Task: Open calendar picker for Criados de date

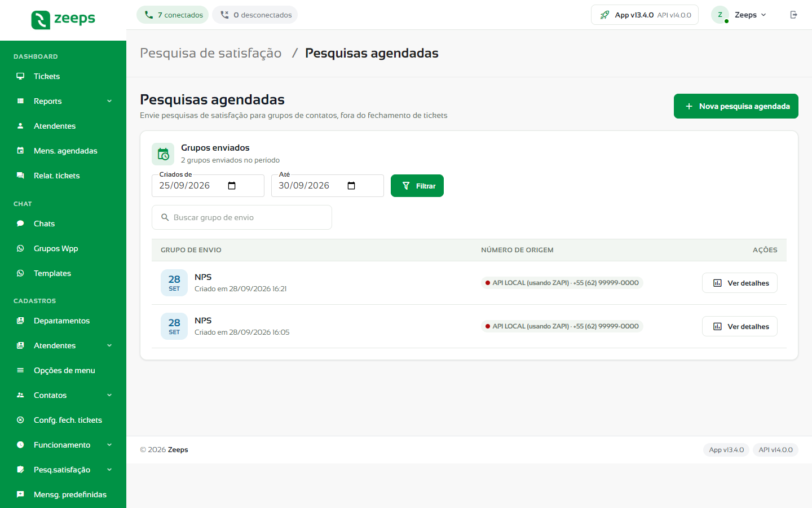Action: point(232,186)
